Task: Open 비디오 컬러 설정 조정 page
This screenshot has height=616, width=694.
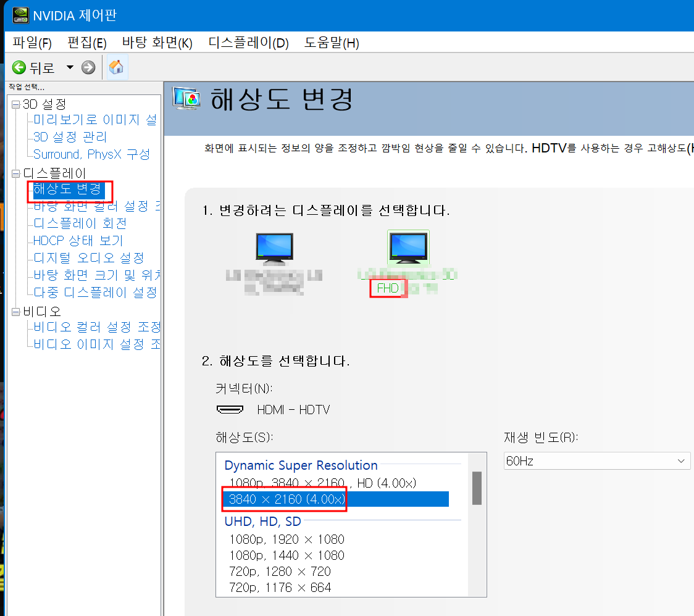Action: click(x=97, y=327)
